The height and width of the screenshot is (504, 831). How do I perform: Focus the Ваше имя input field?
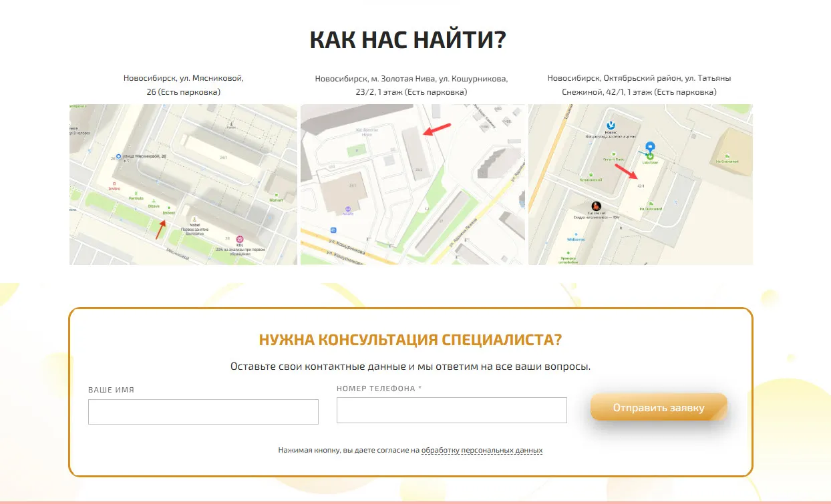pos(203,411)
